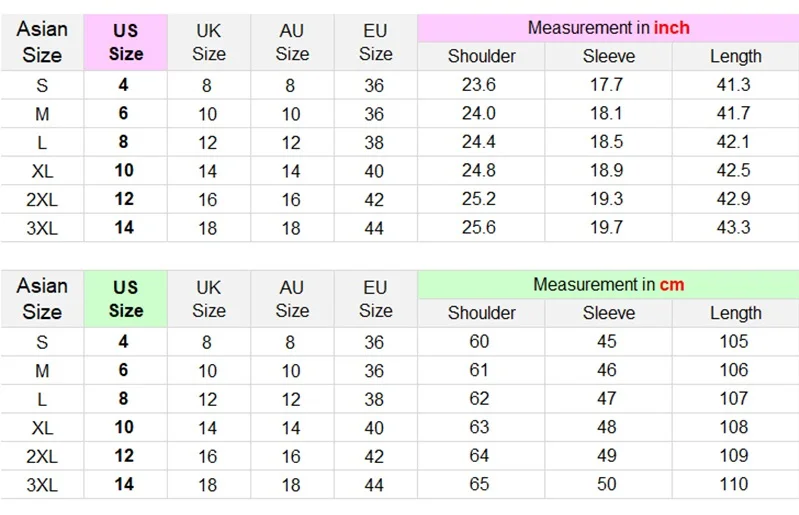799x515 pixels.
Task: Click the Asian Size header in inch table
Action: click(x=42, y=42)
